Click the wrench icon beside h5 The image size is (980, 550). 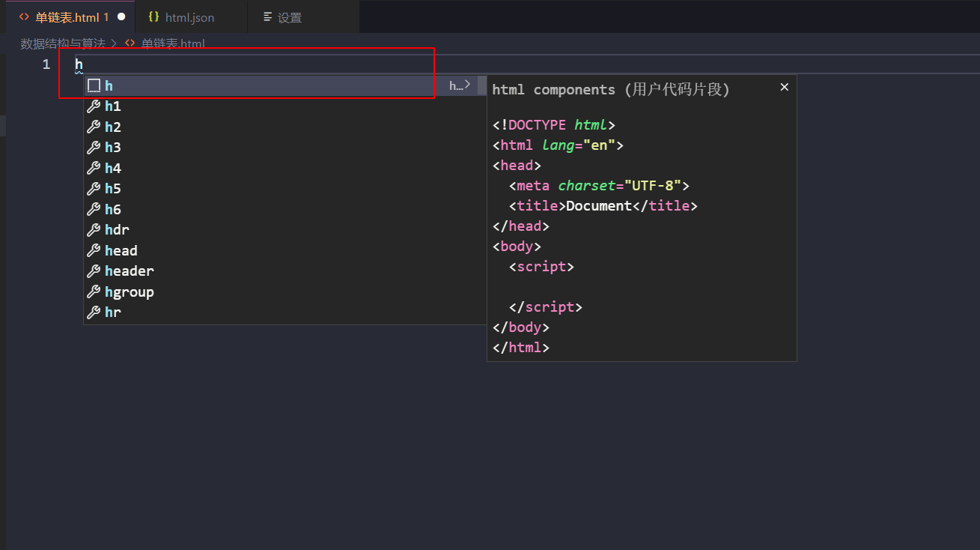click(94, 189)
